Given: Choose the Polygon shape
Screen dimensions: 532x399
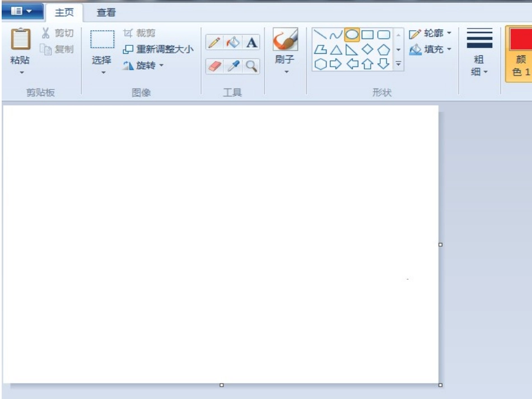Looking at the screenshot, I should point(320,50).
